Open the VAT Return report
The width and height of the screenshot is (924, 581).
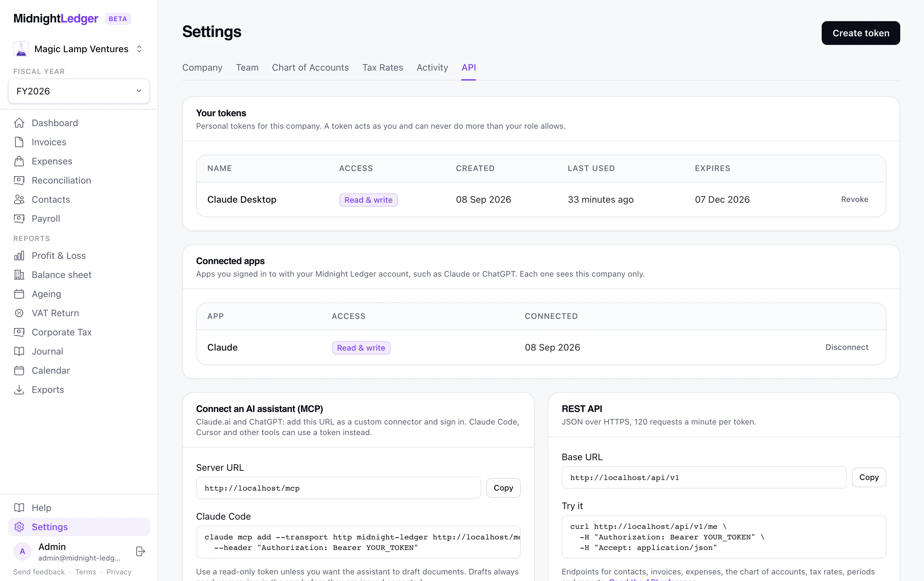pos(79,313)
